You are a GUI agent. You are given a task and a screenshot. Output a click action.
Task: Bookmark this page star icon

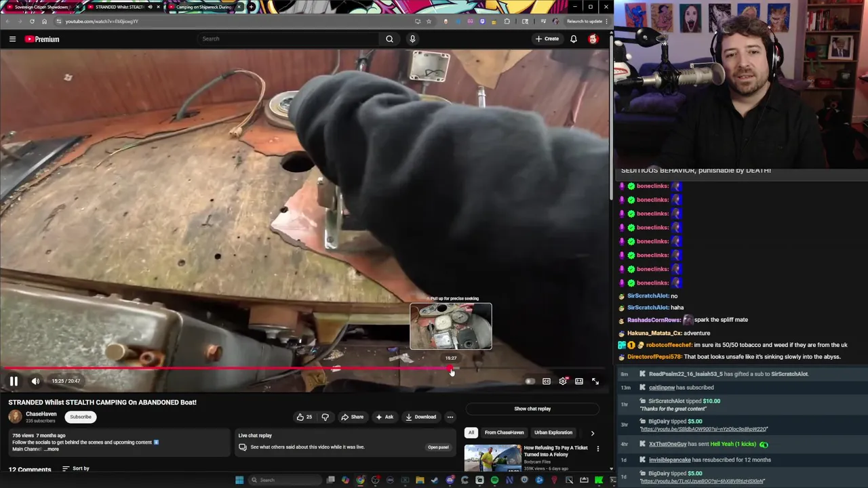429,21
